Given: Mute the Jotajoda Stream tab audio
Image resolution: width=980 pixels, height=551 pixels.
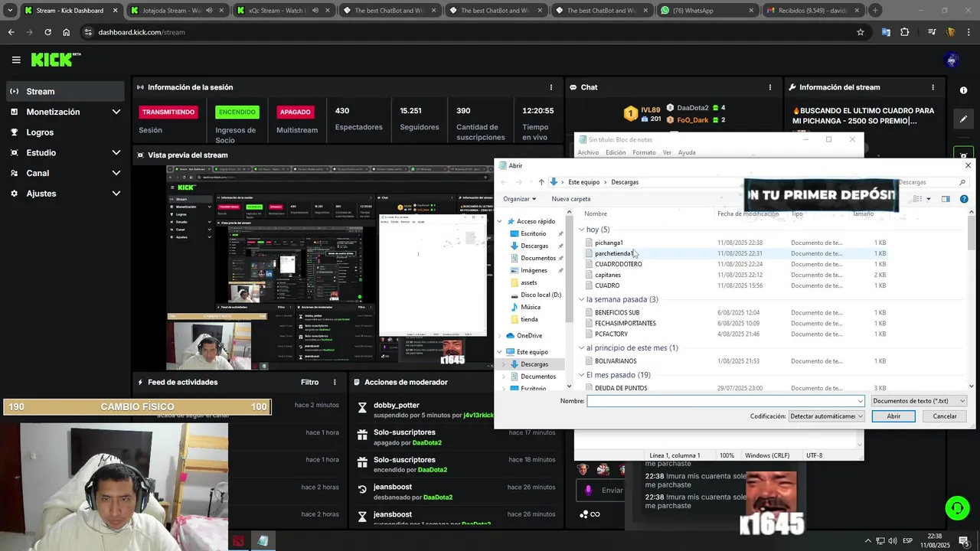Looking at the screenshot, I should pos(209,11).
